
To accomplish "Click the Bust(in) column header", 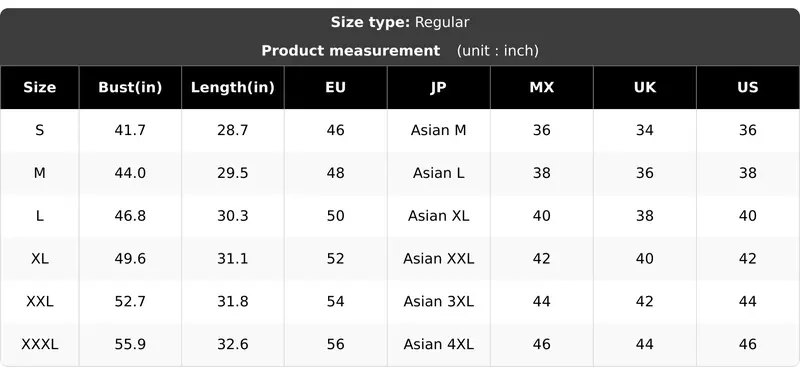I will point(130,87).
